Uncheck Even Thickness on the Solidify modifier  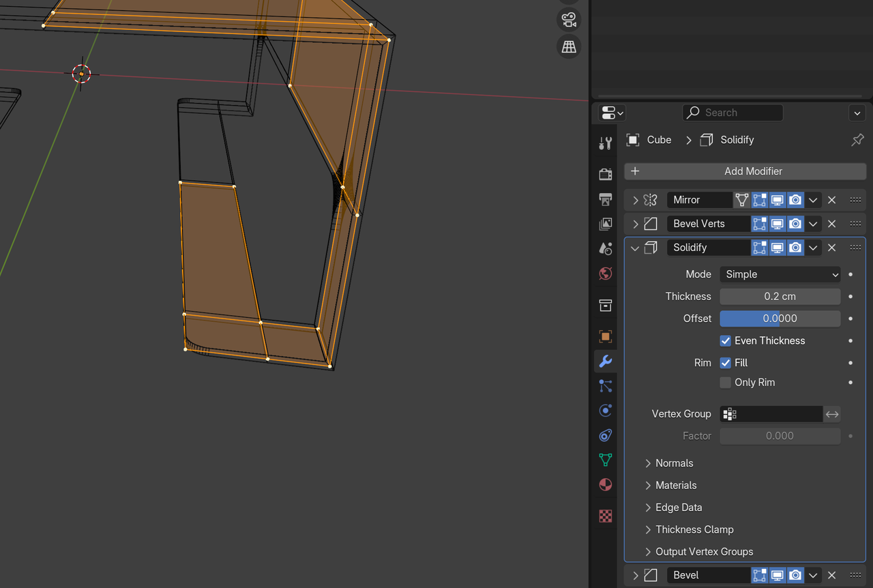click(x=725, y=340)
